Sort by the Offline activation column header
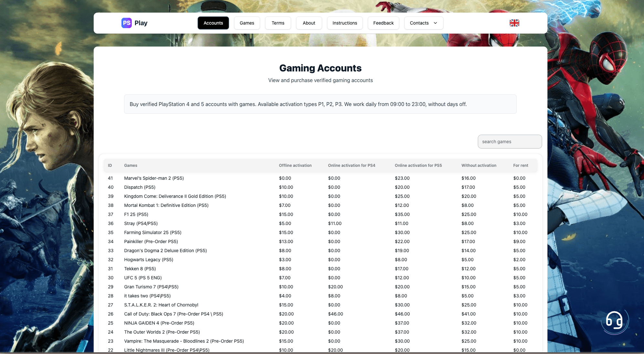 [x=295, y=166]
